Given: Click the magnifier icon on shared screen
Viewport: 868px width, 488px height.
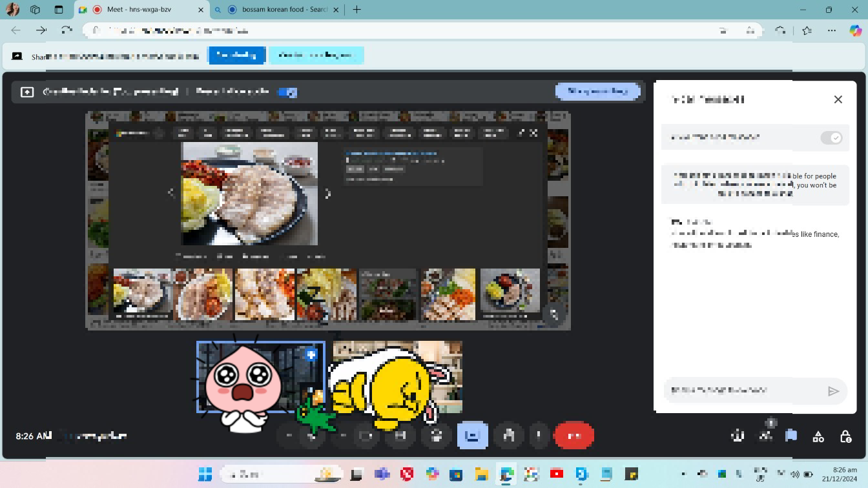Looking at the screenshot, I should point(553,314).
